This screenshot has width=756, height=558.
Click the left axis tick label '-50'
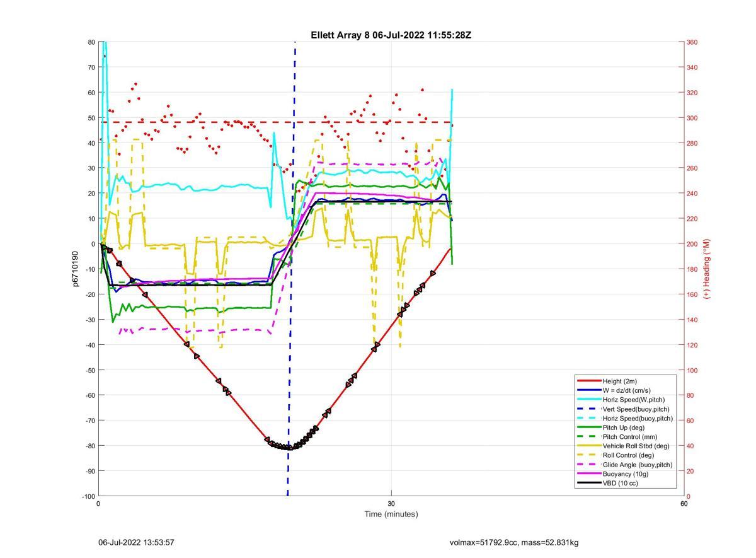[90, 370]
